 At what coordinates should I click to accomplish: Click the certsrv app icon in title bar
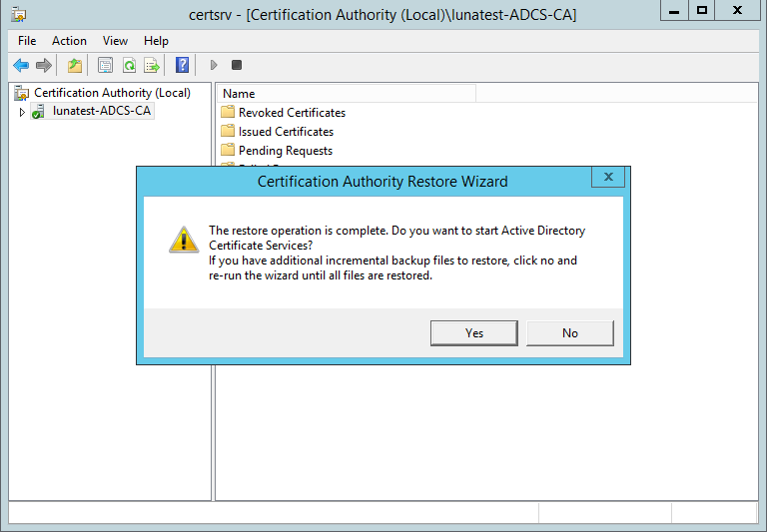(19, 15)
